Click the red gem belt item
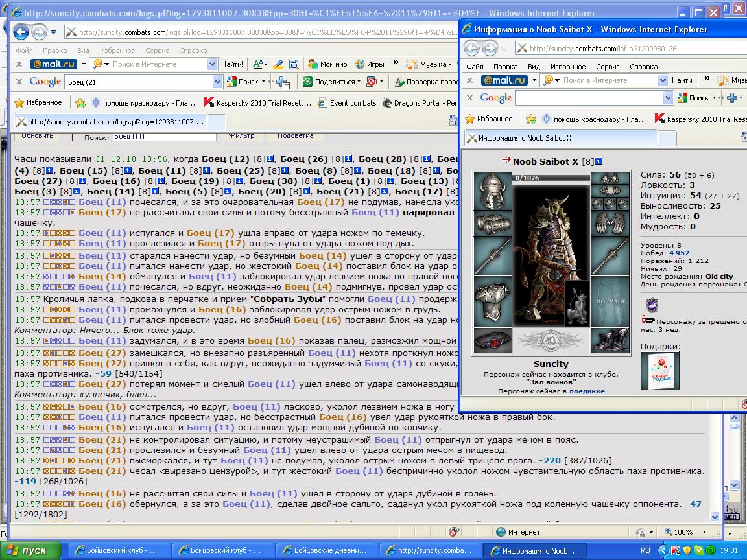Screen dimensions: 747x560 click(493, 340)
